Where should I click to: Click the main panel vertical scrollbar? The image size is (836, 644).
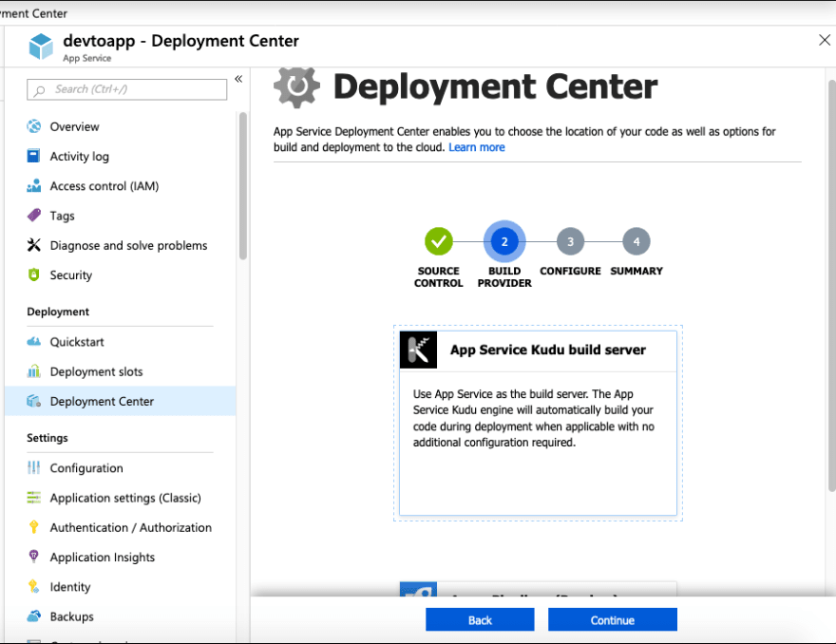[x=832, y=286]
